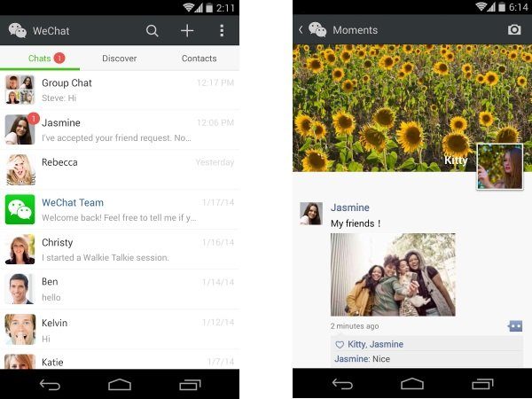Screen dimensions: 532x399
Task: Switch to the Discover tab
Action: click(x=120, y=58)
